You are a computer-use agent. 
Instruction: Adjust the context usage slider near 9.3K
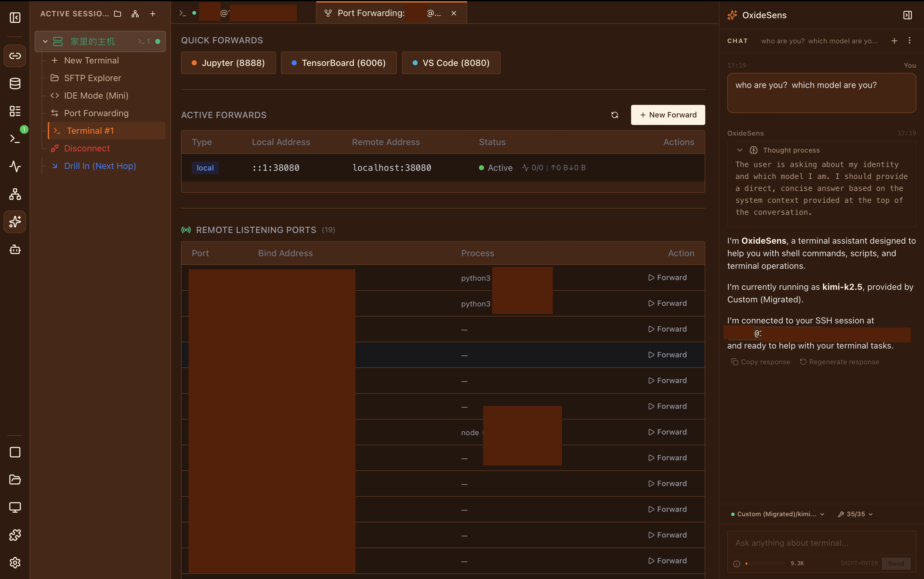pyautogui.click(x=766, y=563)
